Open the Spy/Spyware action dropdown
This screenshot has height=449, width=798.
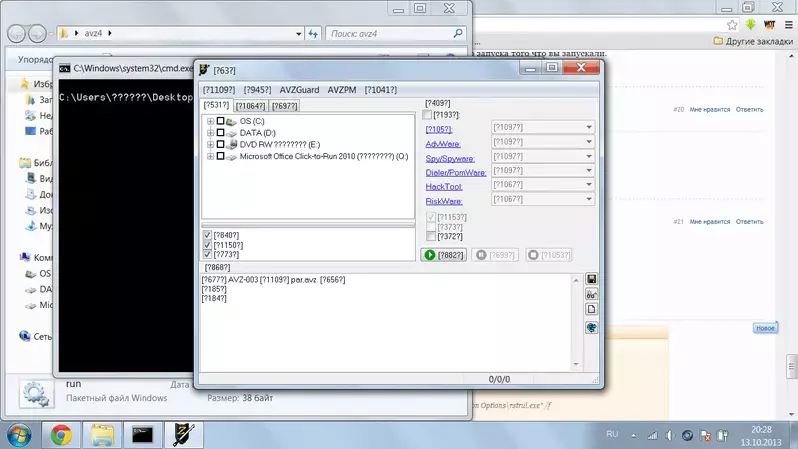coord(589,156)
